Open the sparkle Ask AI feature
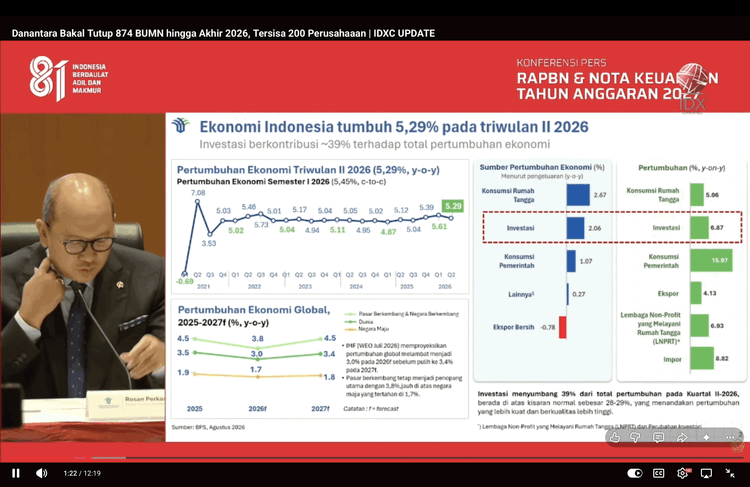The width and height of the screenshot is (750, 487). pos(706,437)
